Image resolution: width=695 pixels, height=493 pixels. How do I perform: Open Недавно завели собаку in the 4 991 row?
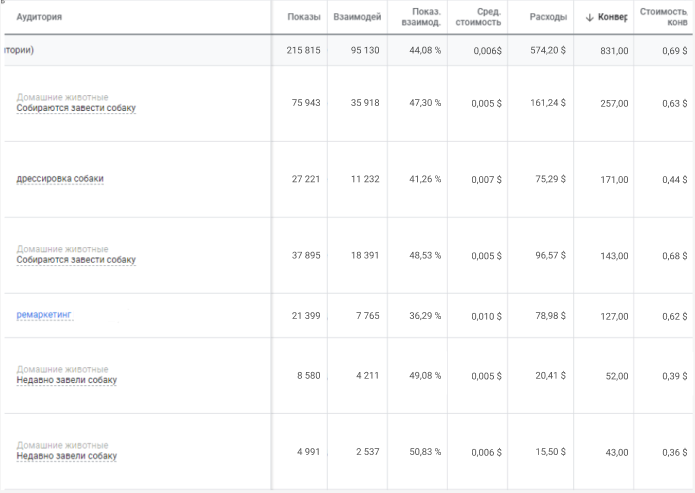click(66, 456)
